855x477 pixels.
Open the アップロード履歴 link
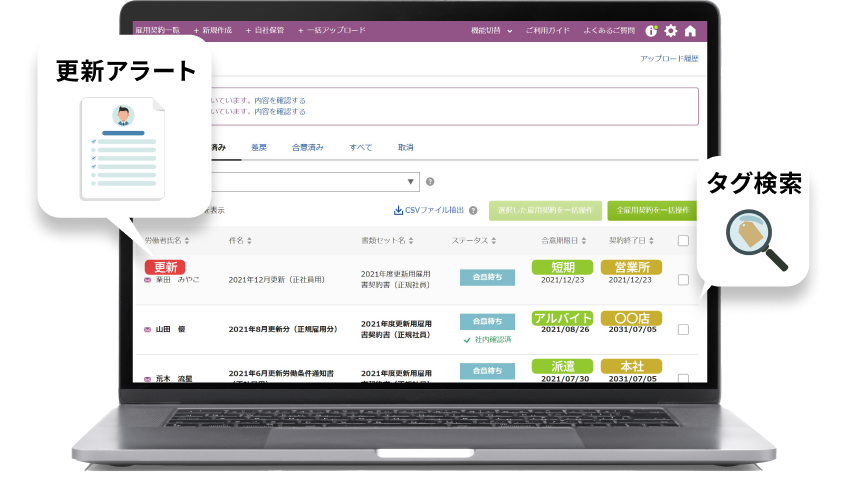point(669,58)
